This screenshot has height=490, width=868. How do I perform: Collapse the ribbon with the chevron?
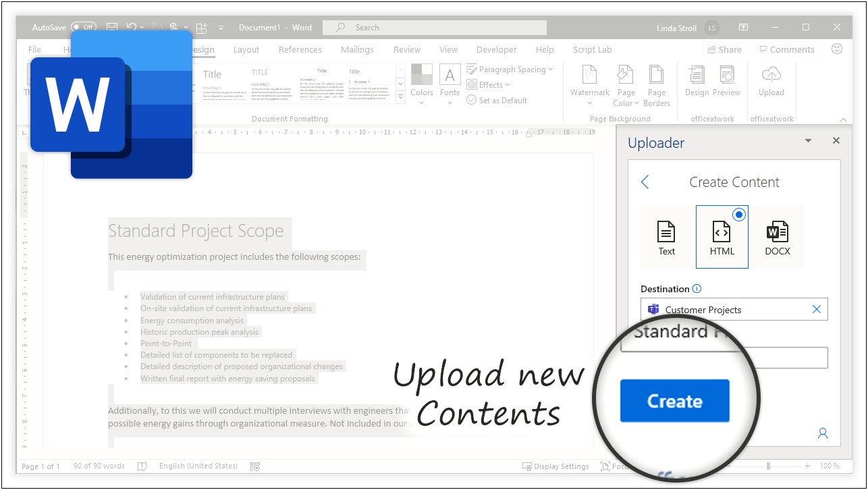point(843,119)
